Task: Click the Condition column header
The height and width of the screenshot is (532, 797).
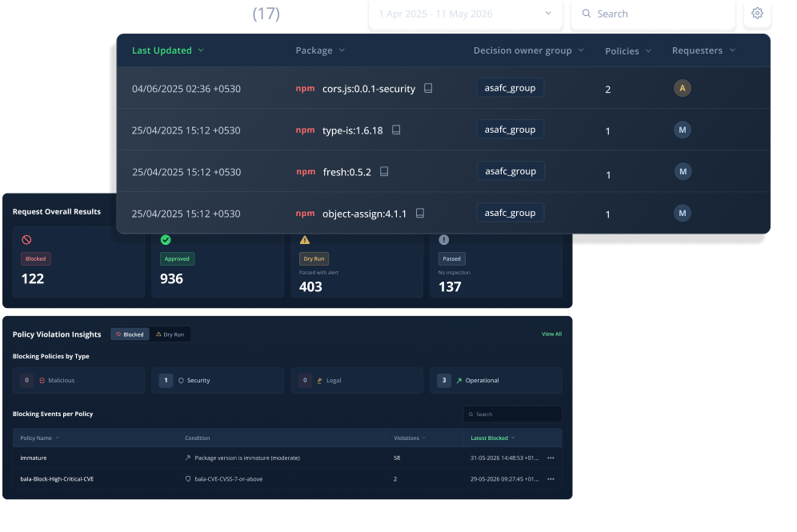Action: point(197,438)
